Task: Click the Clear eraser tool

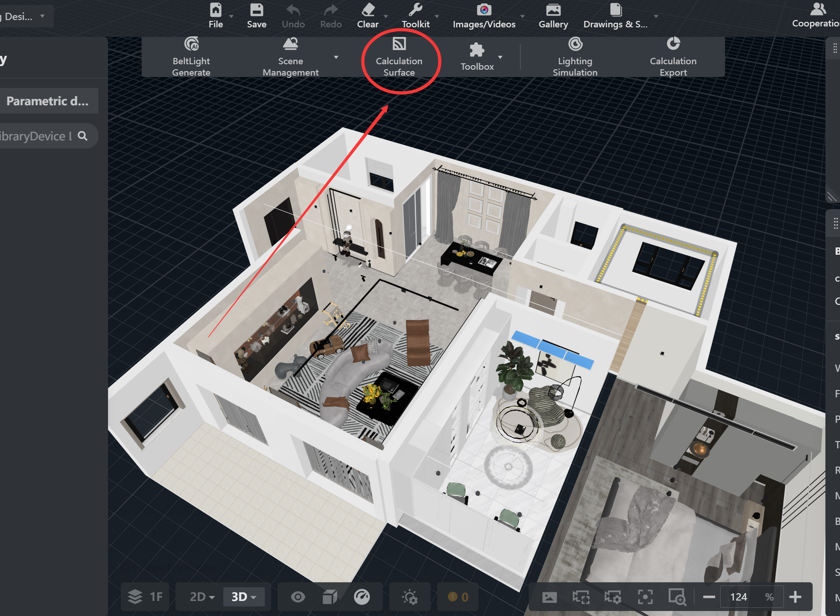Action: [368, 15]
